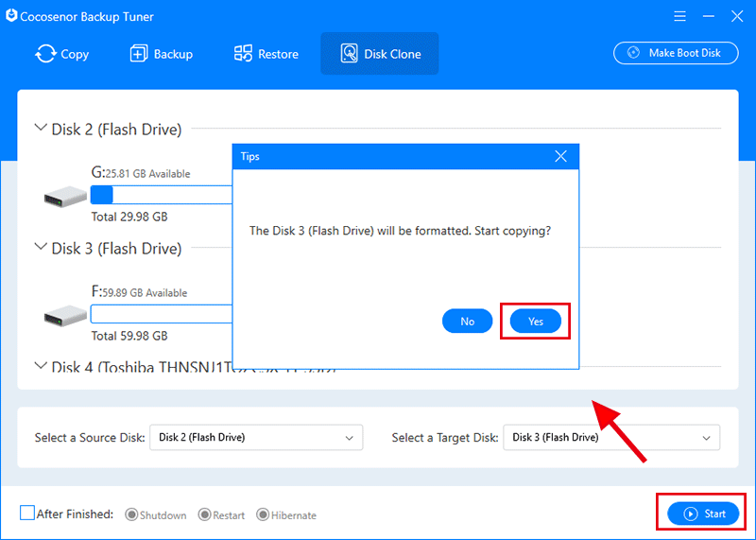Confirm with Yes in the Tips dialog
This screenshot has width=756, height=540.
[536, 322]
